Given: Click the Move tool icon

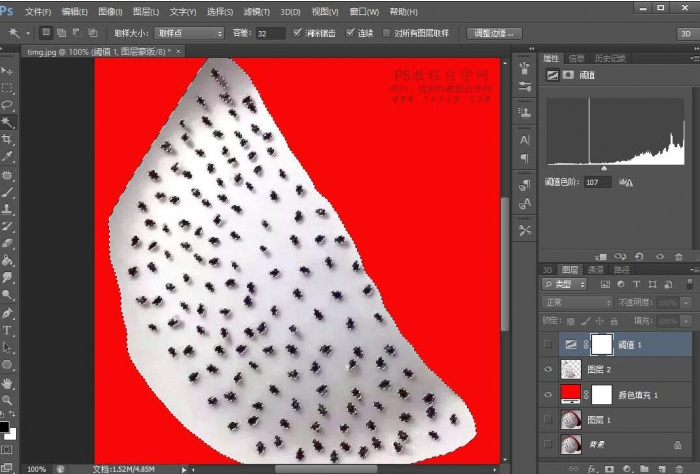Looking at the screenshot, I should click(7, 71).
